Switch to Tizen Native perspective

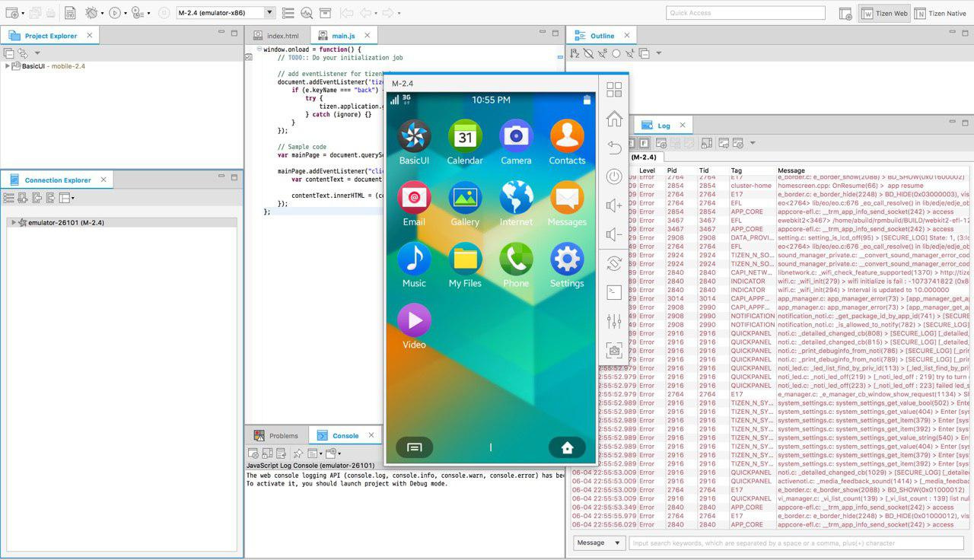(941, 13)
